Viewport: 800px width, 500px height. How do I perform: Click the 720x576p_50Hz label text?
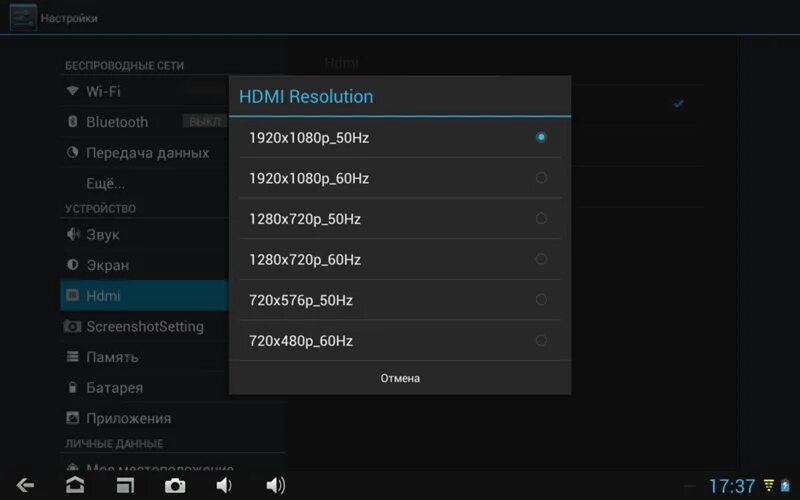coord(301,301)
